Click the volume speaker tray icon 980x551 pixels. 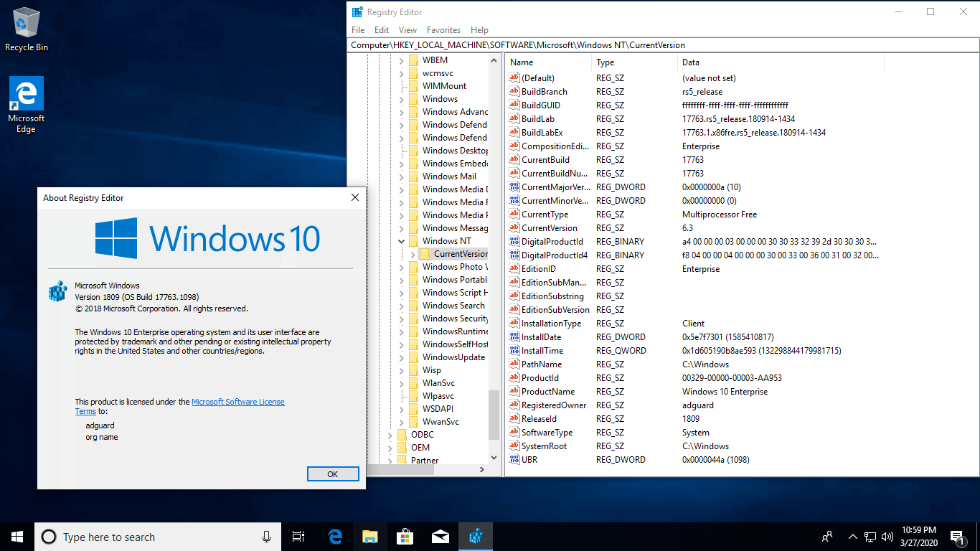point(887,537)
